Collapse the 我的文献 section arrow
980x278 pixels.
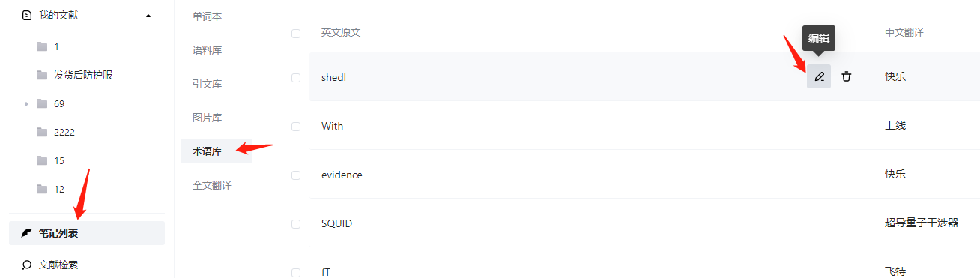point(148,15)
